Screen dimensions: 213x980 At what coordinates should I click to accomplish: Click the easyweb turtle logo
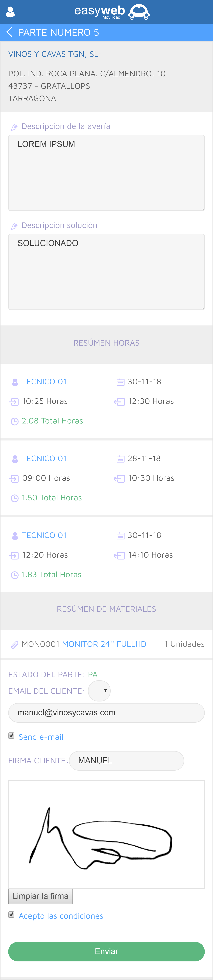click(139, 12)
